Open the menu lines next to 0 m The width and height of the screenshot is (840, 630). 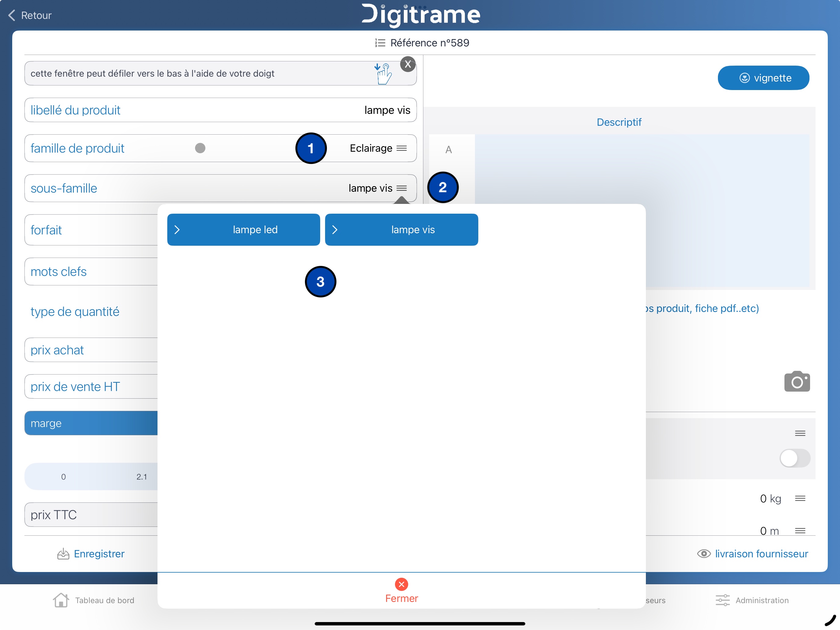[x=800, y=530]
